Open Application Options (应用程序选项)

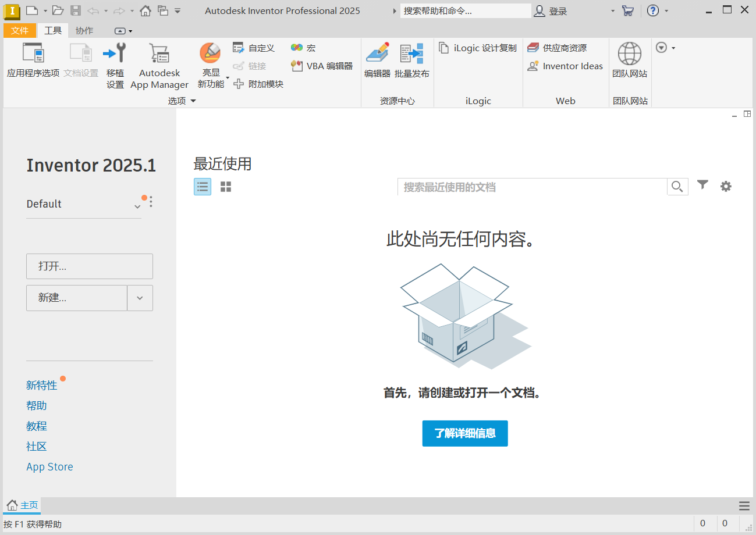33,60
